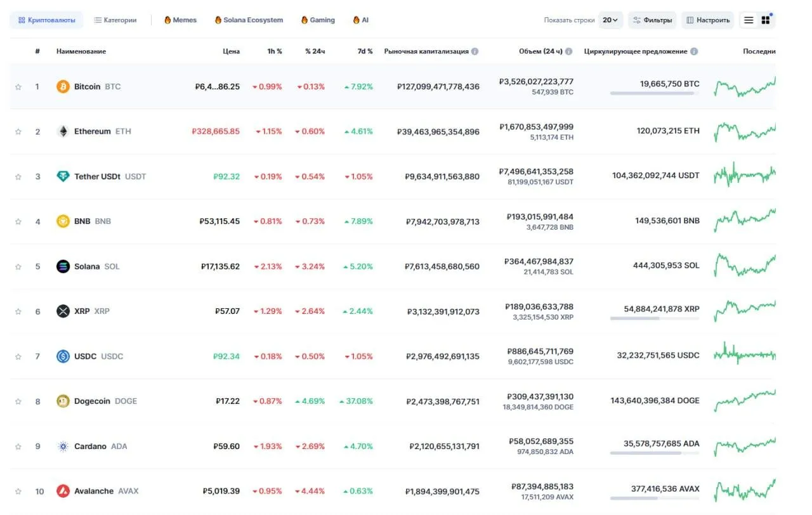The image size is (812, 515).
Task: Open the Dogecoin DOGE coin page
Action: 105,401
